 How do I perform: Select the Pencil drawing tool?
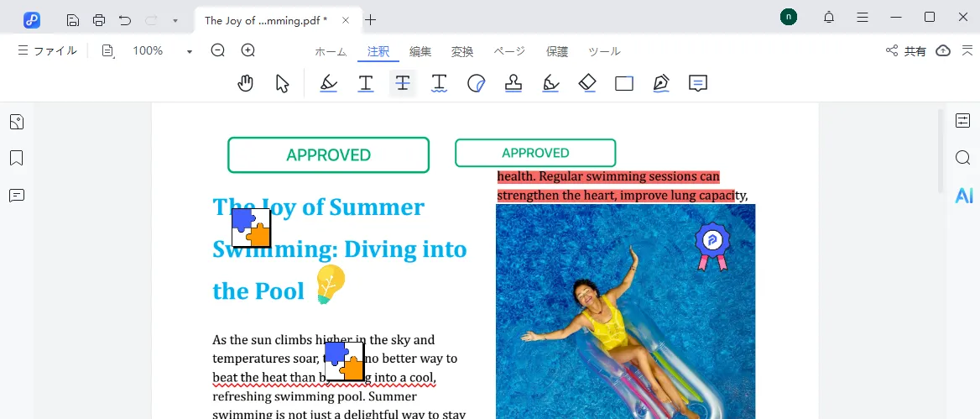tap(661, 83)
